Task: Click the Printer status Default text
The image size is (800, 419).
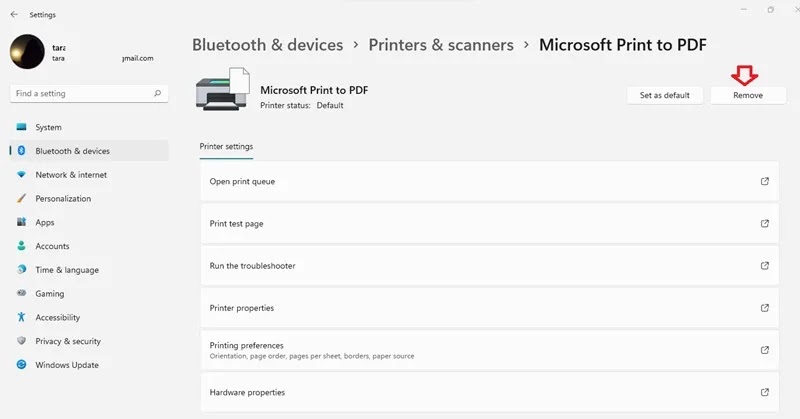Action: tap(302, 106)
